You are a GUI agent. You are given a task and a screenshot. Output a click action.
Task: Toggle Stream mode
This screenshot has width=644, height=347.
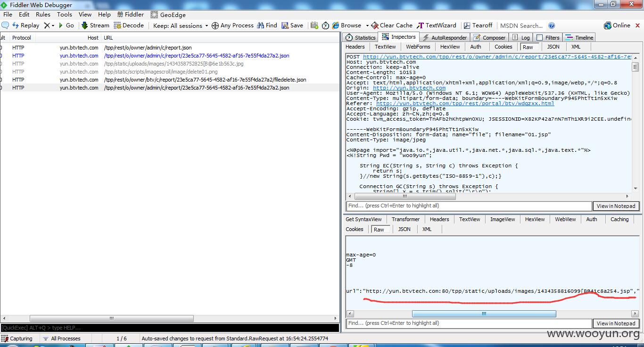[x=95, y=25]
